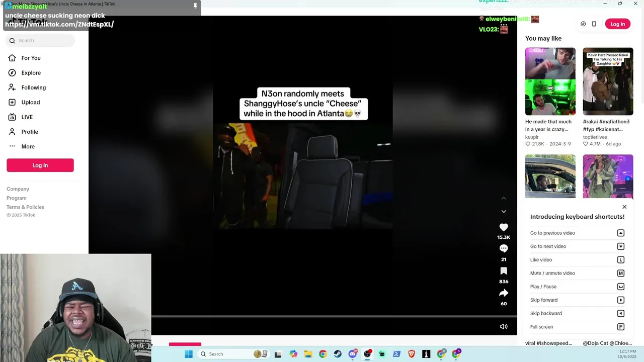
Task: Expand the Terms & Policies footer section
Action: [x=25, y=207]
